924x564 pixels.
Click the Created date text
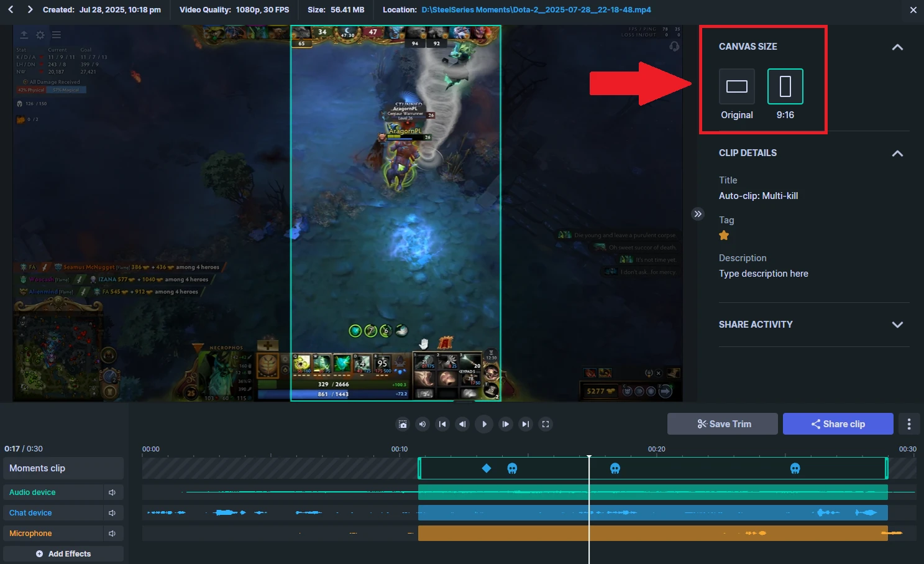click(x=102, y=10)
